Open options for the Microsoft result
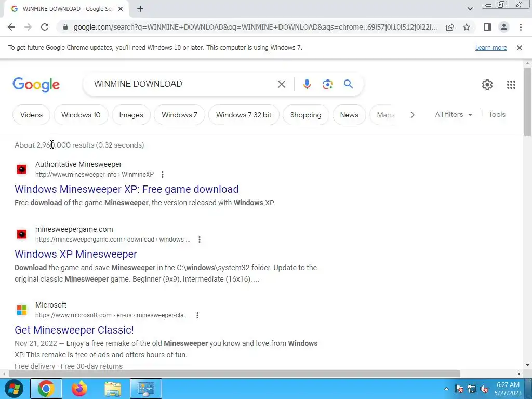 tap(197, 315)
